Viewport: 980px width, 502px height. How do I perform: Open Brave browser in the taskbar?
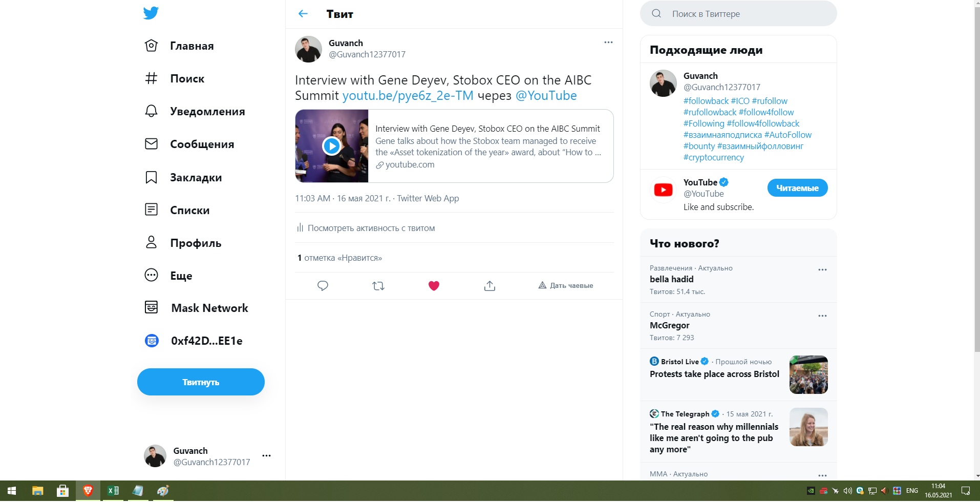(88, 491)
